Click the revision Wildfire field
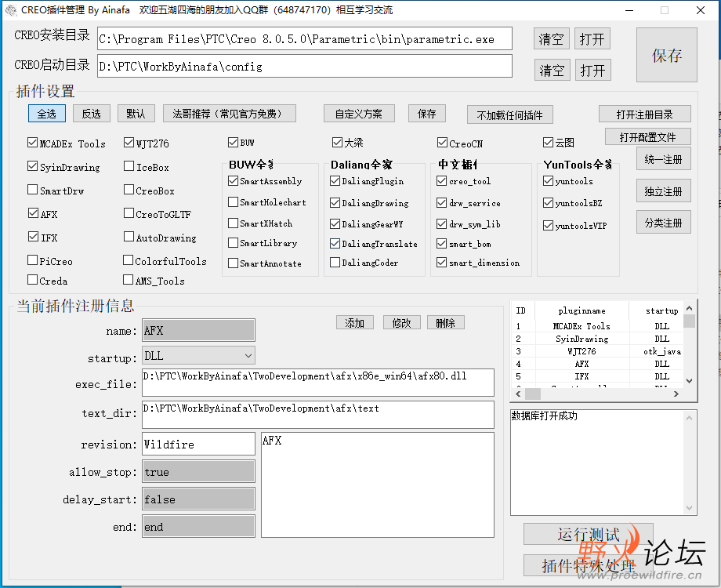This screenshot has height=588, width=721. click(198, 444)
